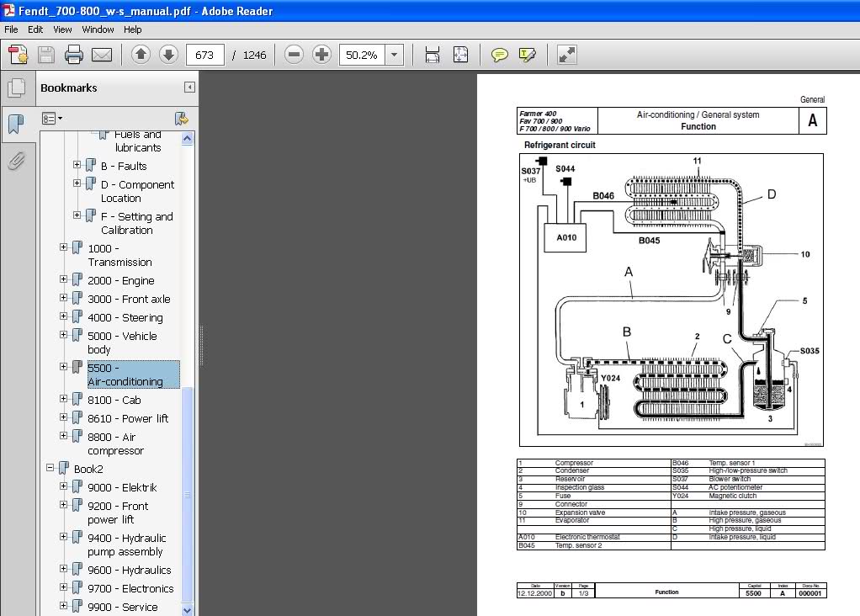
Task: Expand the 2000 - Engine bookmark
Action: pos(63,279)
